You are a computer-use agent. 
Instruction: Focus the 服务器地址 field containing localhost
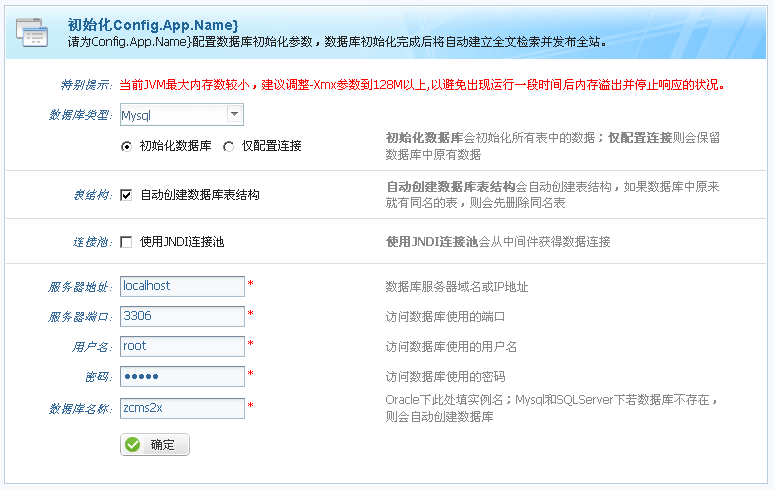click(x=182, y=286)
